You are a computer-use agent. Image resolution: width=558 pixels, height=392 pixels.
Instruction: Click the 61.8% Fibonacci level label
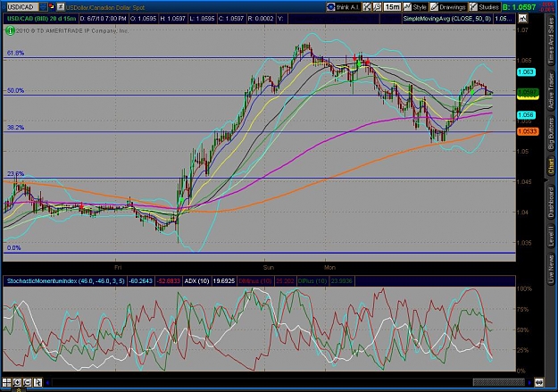tap(16, 53)
